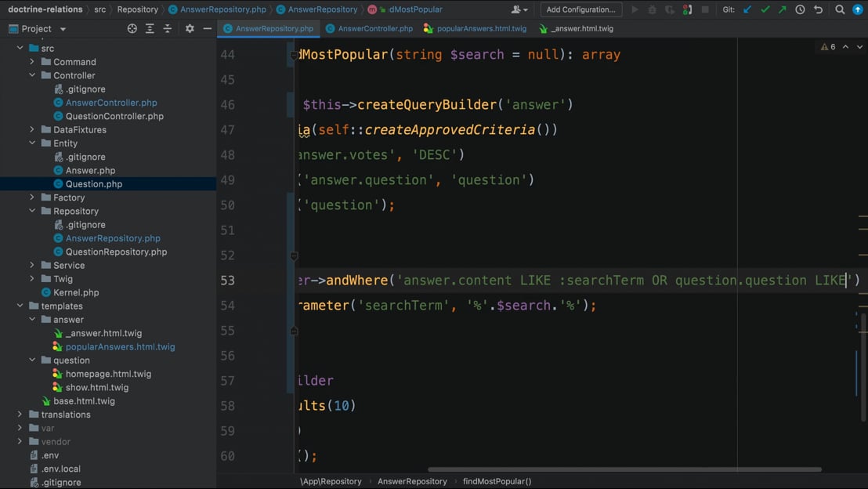868x489 pixels.
Task: Click the Git commit checkmark icon
Action: pos(765,9)
